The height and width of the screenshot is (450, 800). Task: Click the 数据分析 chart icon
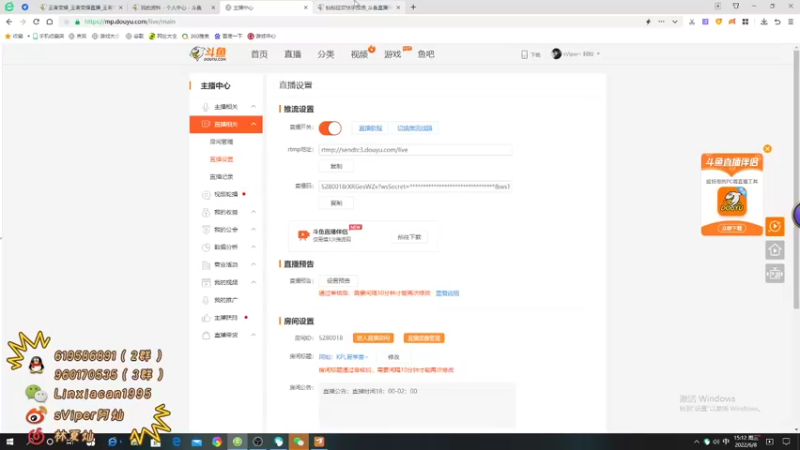pyautogui.click(x=206, y=247)
